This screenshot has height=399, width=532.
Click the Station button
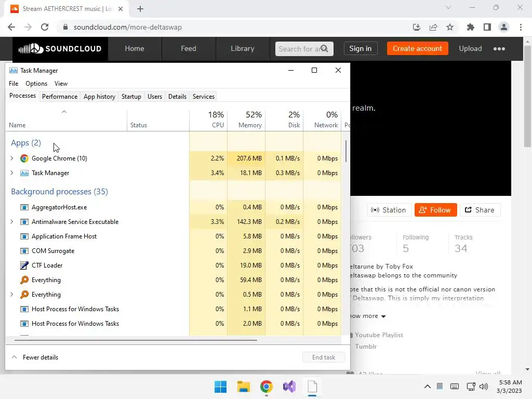point(389,210)
